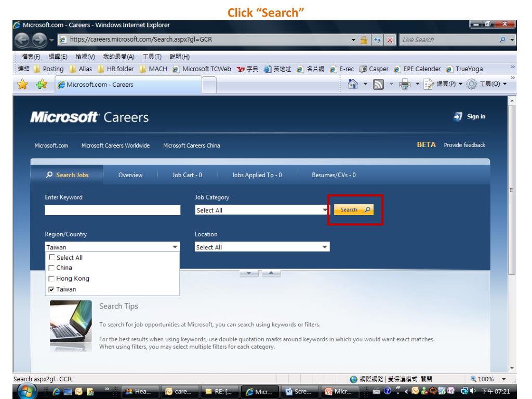Image resolution: width=532 pixels, height=399 pixels.
Task: Click the Internet Explorer quick launch icon
Action: coord(56,392)
